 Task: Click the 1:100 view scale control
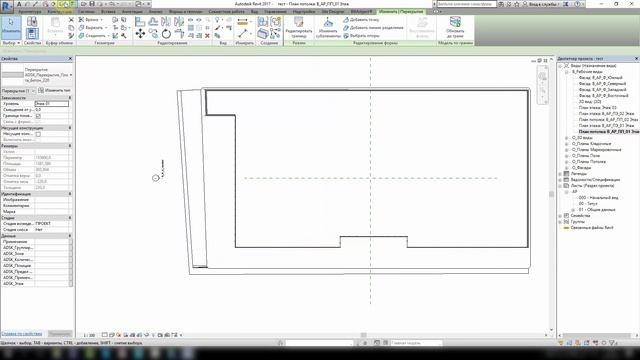point(89,335)
